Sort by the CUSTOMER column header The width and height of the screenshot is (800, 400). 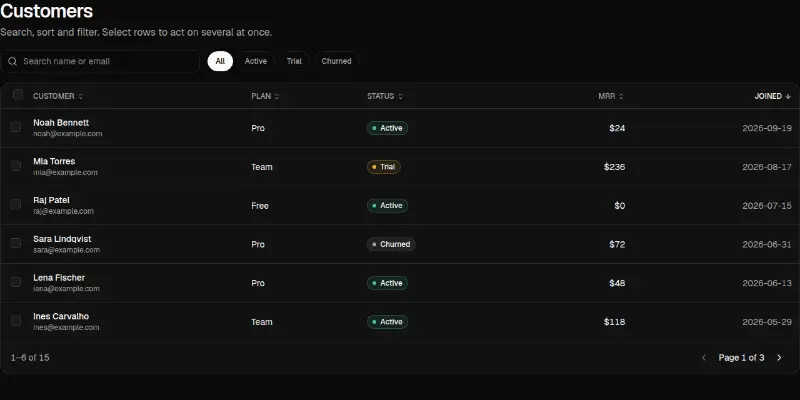[58, 96]
